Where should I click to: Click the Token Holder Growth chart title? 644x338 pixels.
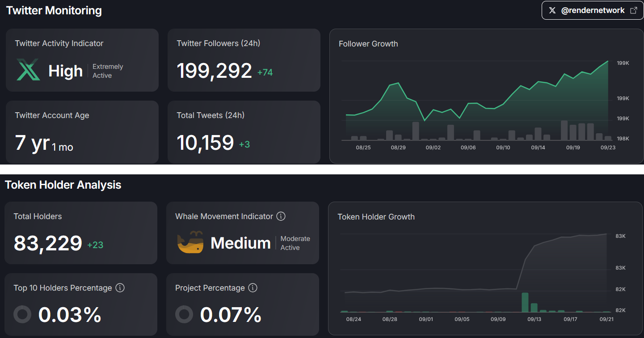[x=376, y=217]
